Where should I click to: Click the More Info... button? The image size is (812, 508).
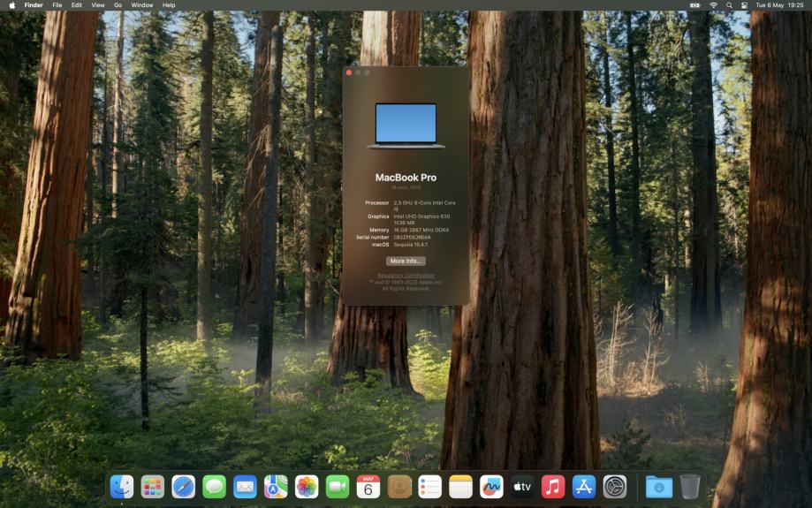406,261
